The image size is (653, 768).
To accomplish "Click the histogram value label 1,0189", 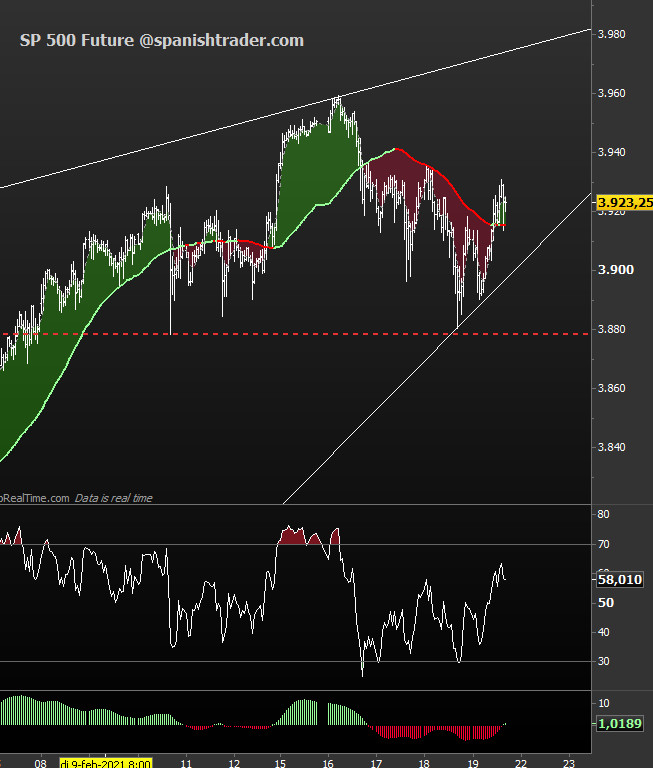I will pos(620,723).
